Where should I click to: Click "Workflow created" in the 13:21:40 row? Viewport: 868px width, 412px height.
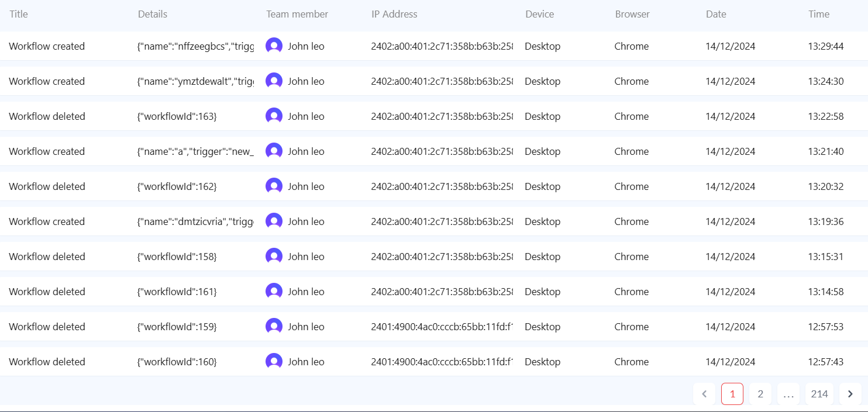pyautogui.click(x=47, y=151)
